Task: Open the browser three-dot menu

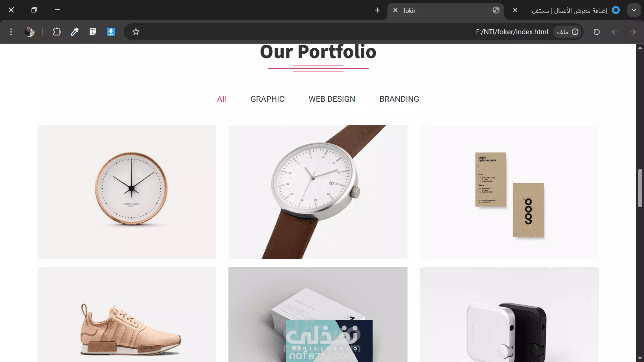Action: (11, 32)
